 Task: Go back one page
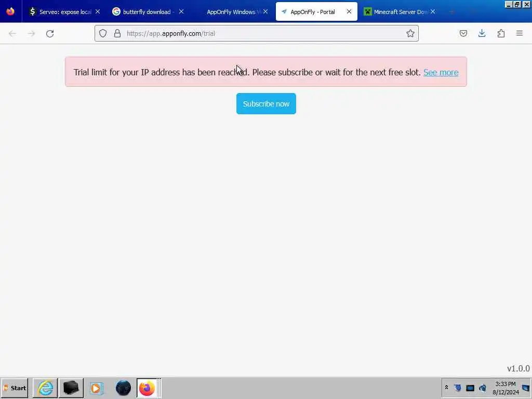[x=12, y=33]
